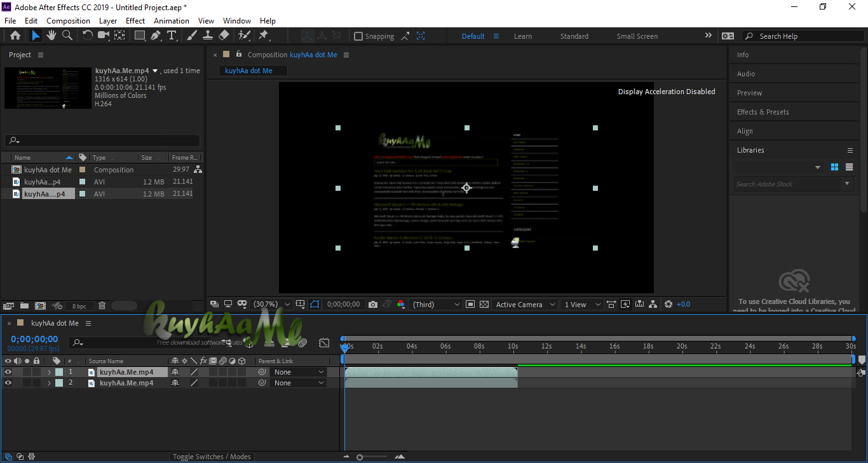Expand the Align panel
Screen dimensions: 868x463
pyautogui.click(x=745, y=131)
